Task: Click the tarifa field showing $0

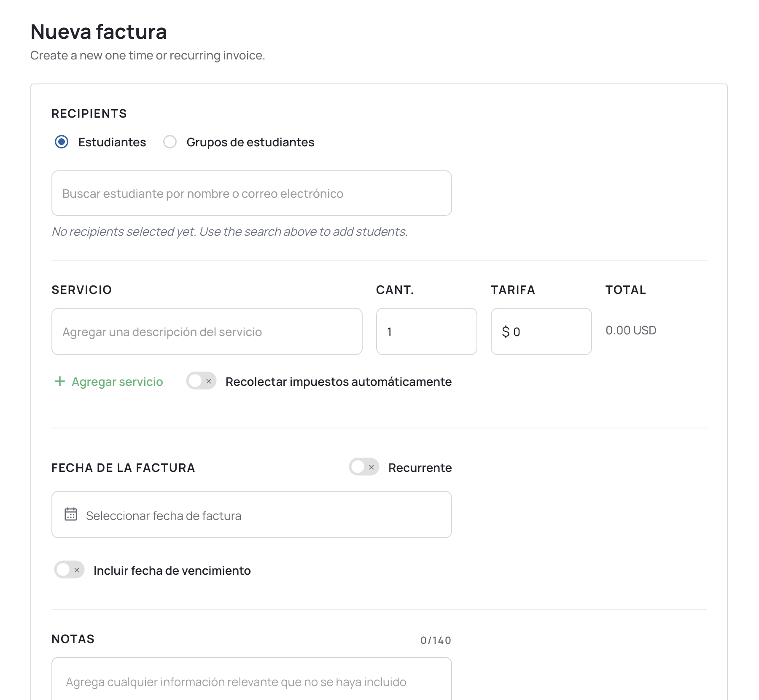Action: [541, 331]
